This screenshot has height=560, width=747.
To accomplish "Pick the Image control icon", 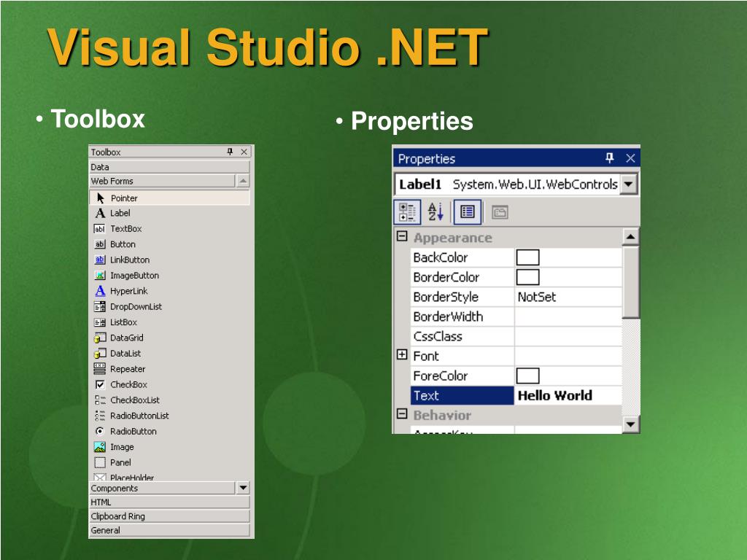I will 99,447.
